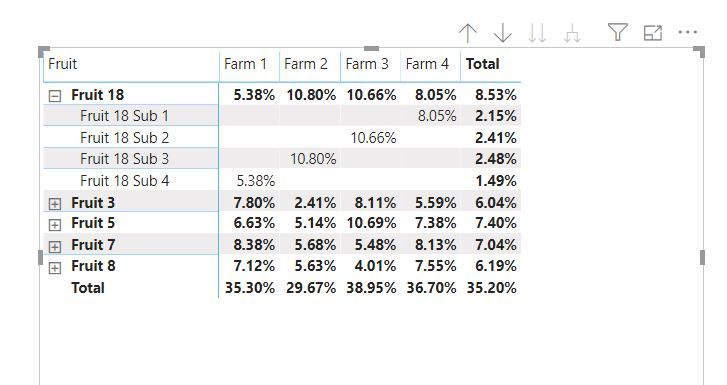Expand the Fruit 8 row
This screenshot has height=385, width=727.
(55, 268)
